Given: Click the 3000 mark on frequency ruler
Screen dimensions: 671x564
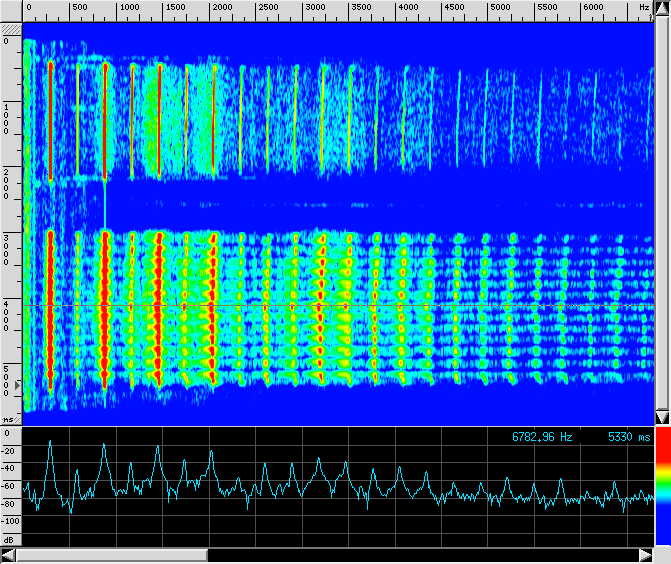Looking at the screenshot, I should click(314, 7).
